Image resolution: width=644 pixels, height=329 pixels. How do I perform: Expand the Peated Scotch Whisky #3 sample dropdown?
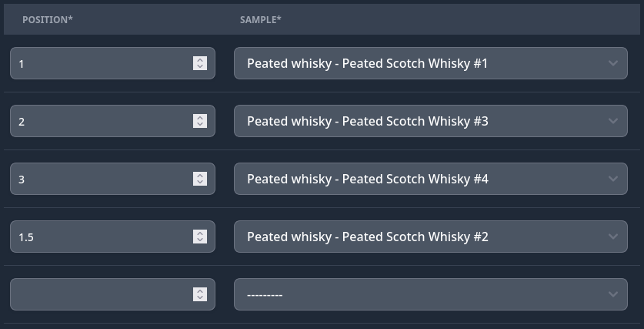[431, 121]
